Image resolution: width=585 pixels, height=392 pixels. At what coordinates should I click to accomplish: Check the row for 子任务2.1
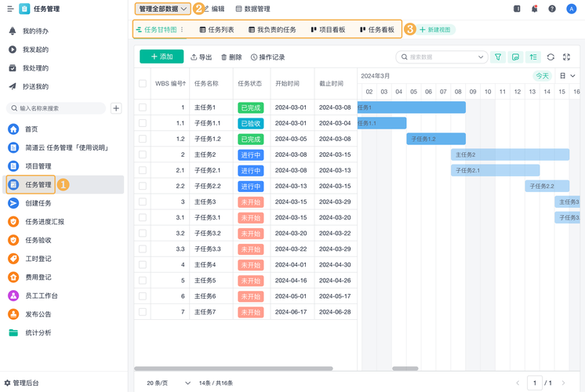click(143, 170)
